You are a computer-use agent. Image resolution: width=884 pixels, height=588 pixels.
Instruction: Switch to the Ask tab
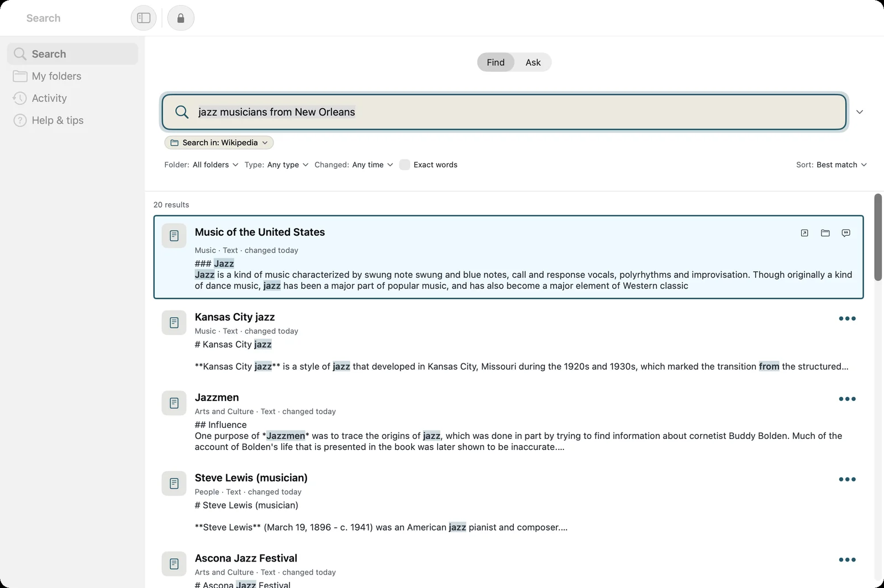click(533, 62)
